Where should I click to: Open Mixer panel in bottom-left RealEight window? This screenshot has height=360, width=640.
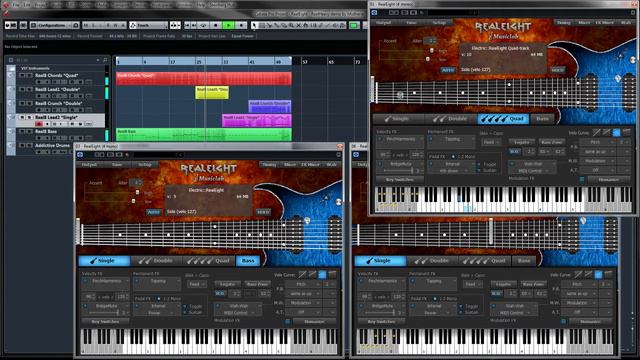tap(290, 164)
